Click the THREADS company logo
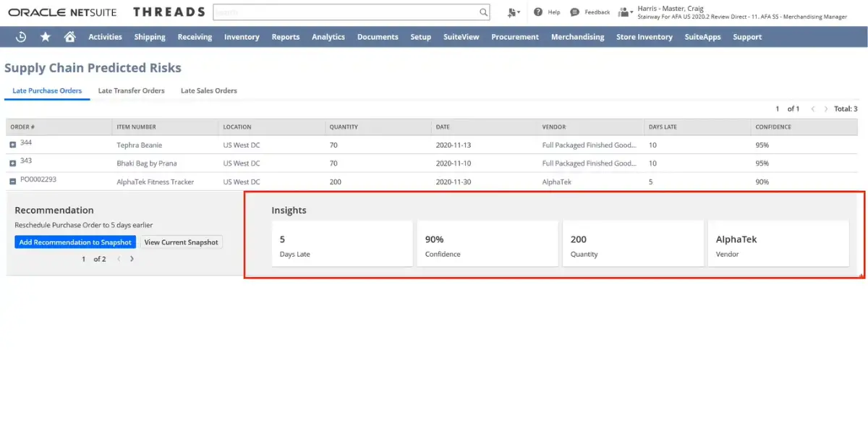The width and height of the screenshot is (868, 434). [x=169, y=12]
